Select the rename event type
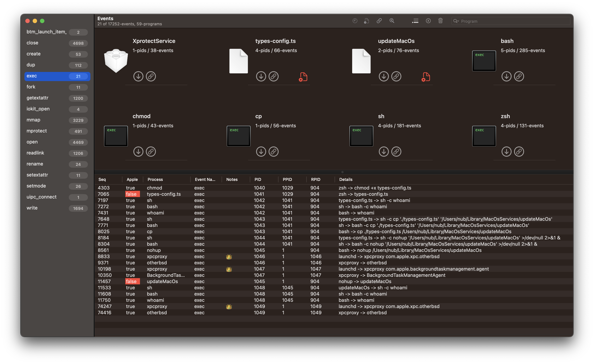Image resolution: width=594 pixels, height=364 pixels. tap(57, 164)
